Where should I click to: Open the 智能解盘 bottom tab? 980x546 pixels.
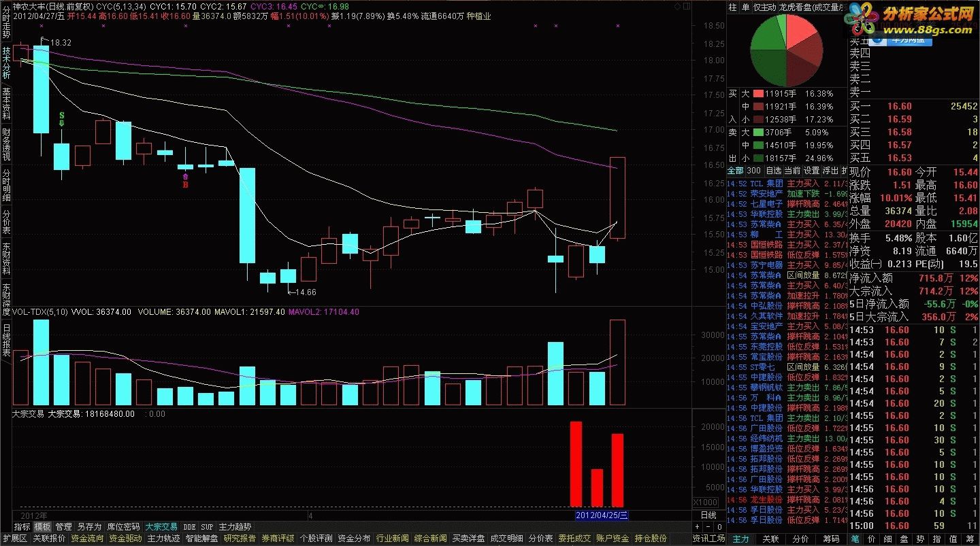click(201, 539)
